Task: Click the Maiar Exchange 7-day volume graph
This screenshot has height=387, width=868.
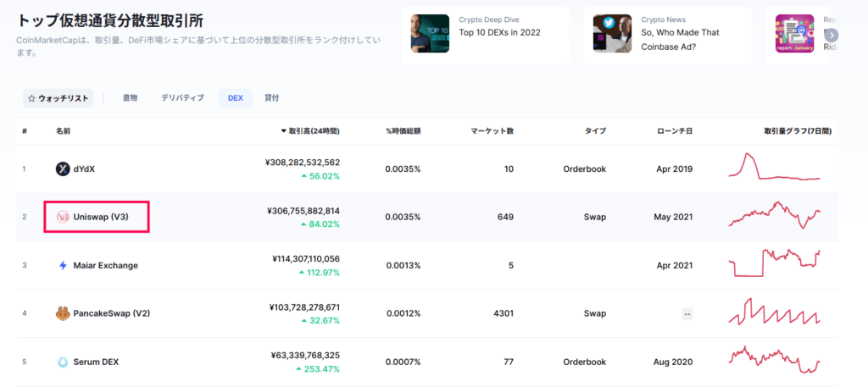Action: pyautogui.click(x=774, y=263)
